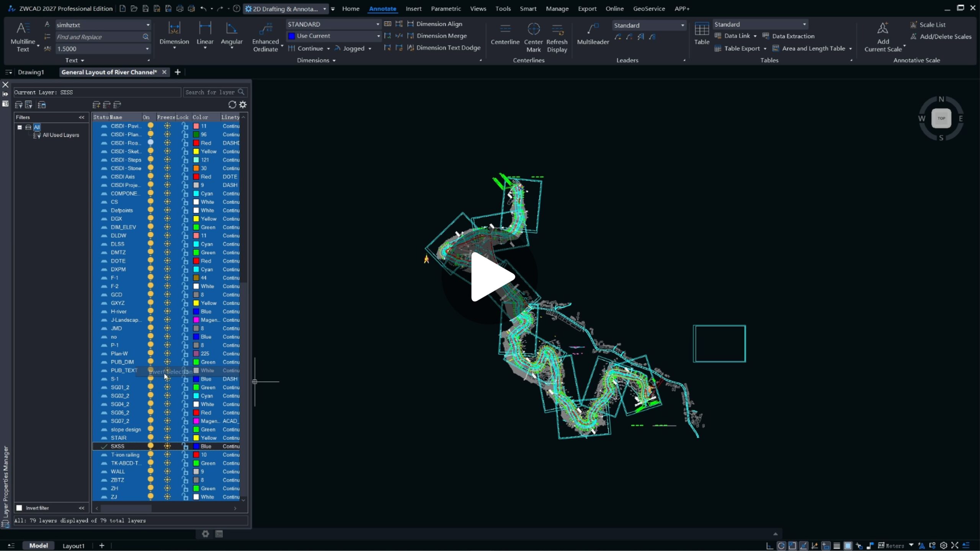980x551 pixels.
Task: Select the Center Mark tool
Action: [533, 29]
